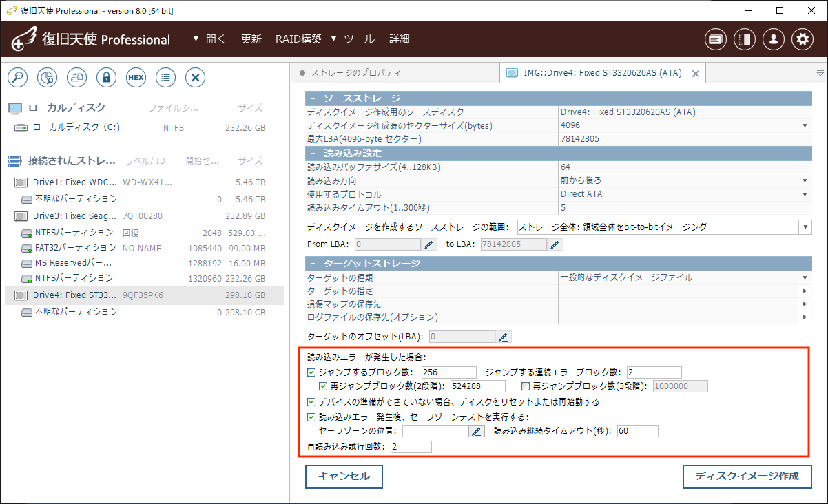Screen dimensions: 828x504
Task: Click ジャンプする連続エラーブロック数 input field
Action: [x=654, y=372]
